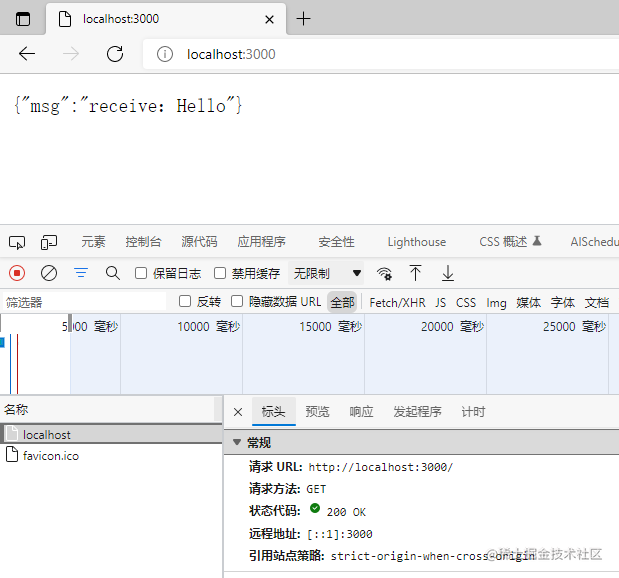This screenshot has height=578, width=619.
Task: Open the 元素 panel
Action: [x=94, y=242]
